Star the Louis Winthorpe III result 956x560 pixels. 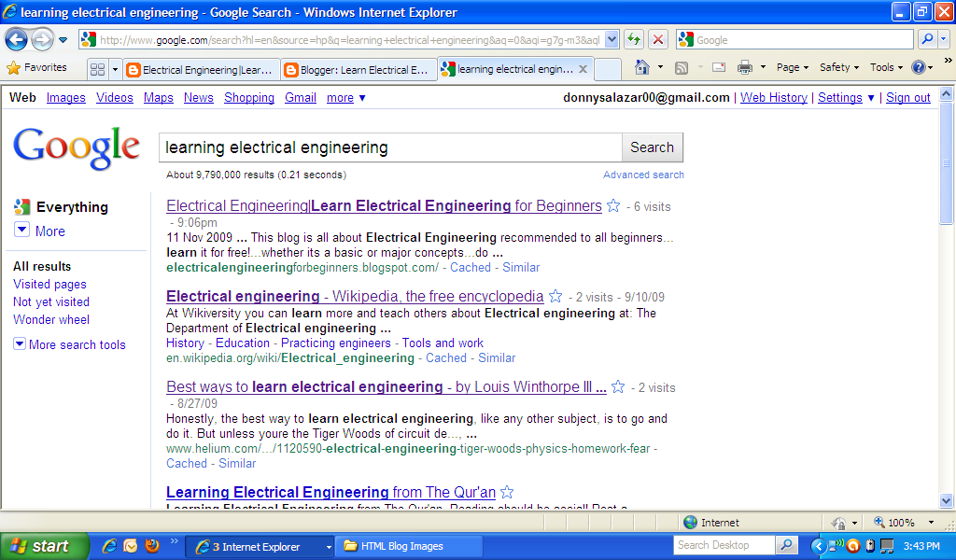click(x=618, y=387)
